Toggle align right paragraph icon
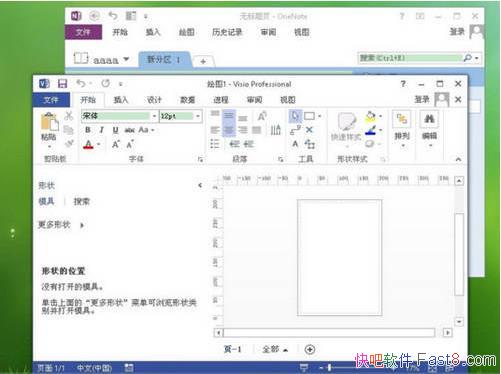 click(x=243, y=130)
